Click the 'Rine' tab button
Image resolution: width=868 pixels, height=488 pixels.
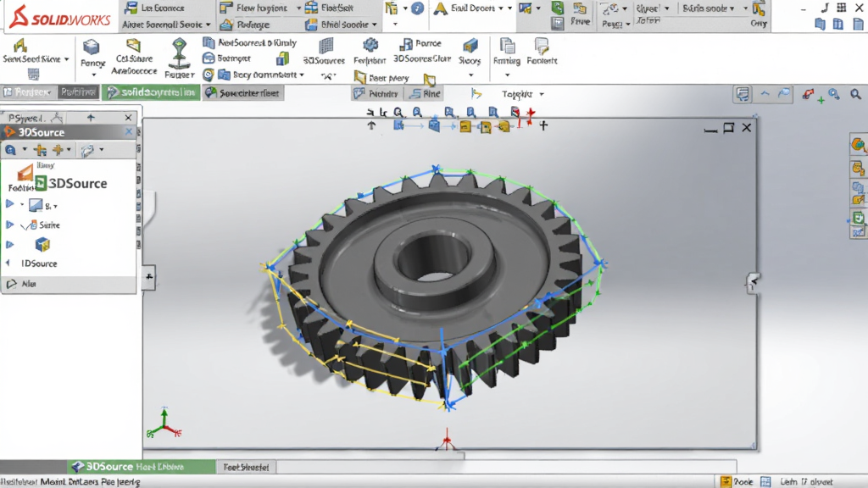coord(426,94)
